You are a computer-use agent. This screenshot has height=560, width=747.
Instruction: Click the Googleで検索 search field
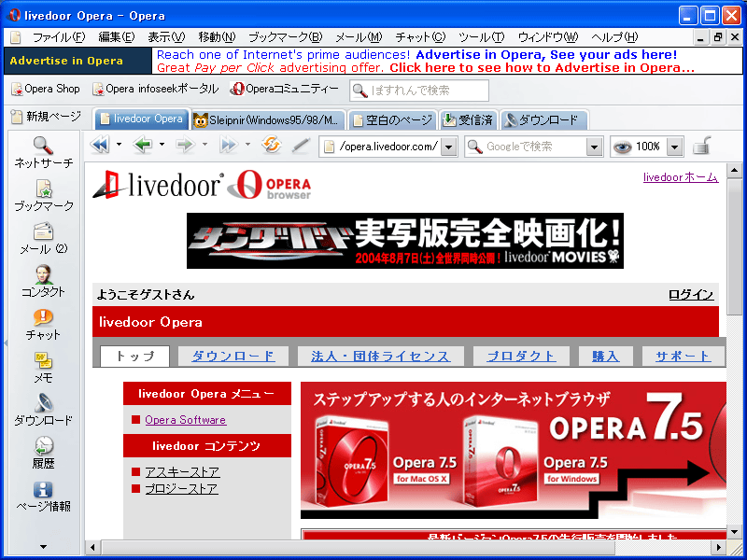526,147
